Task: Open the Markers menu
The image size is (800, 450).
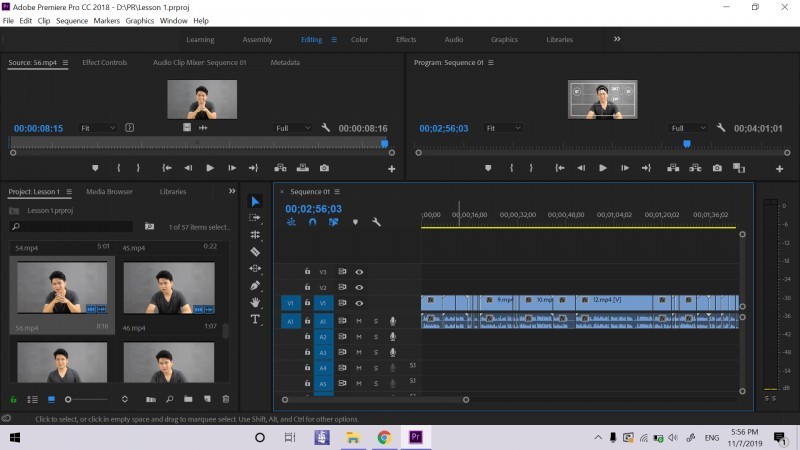Action: click(107, 20)
